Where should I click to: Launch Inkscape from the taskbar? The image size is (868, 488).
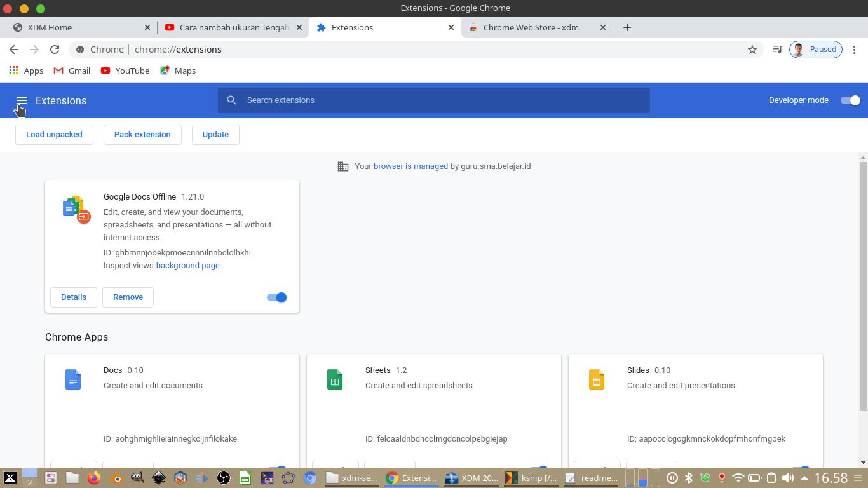pyautogui.click(x=159, y=478)
